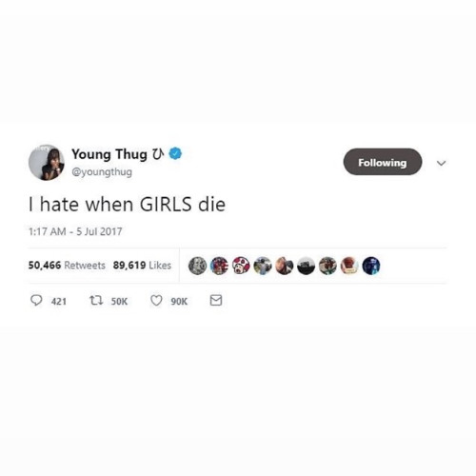Click the 50K retweet count
476x476 pixels.
[x=119, y=301]
